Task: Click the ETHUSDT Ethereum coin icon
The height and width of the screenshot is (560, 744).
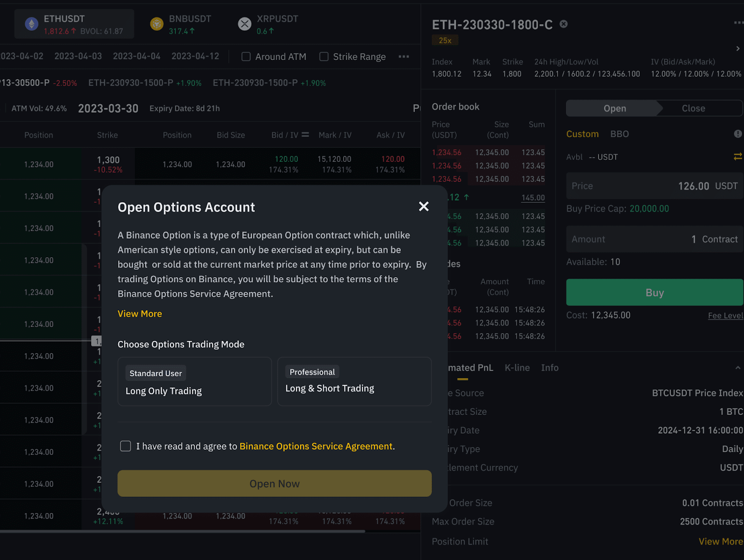Action: point(32,24)
